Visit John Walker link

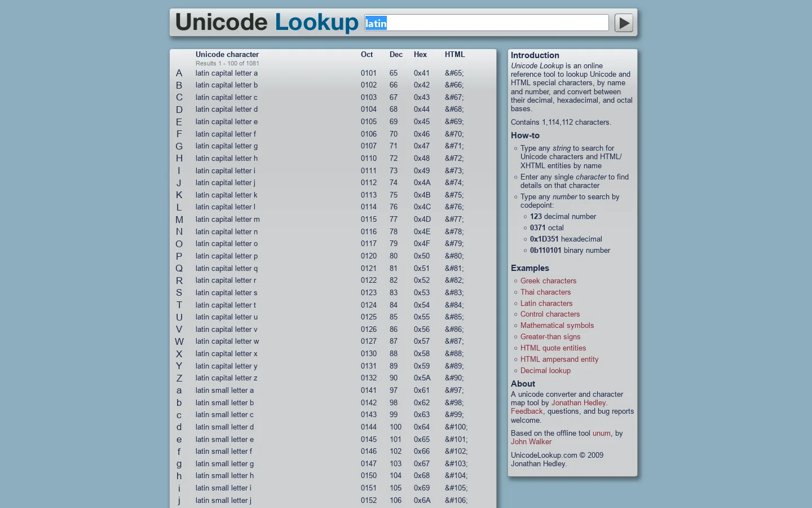pyautogui.click(x=531, y=441)
